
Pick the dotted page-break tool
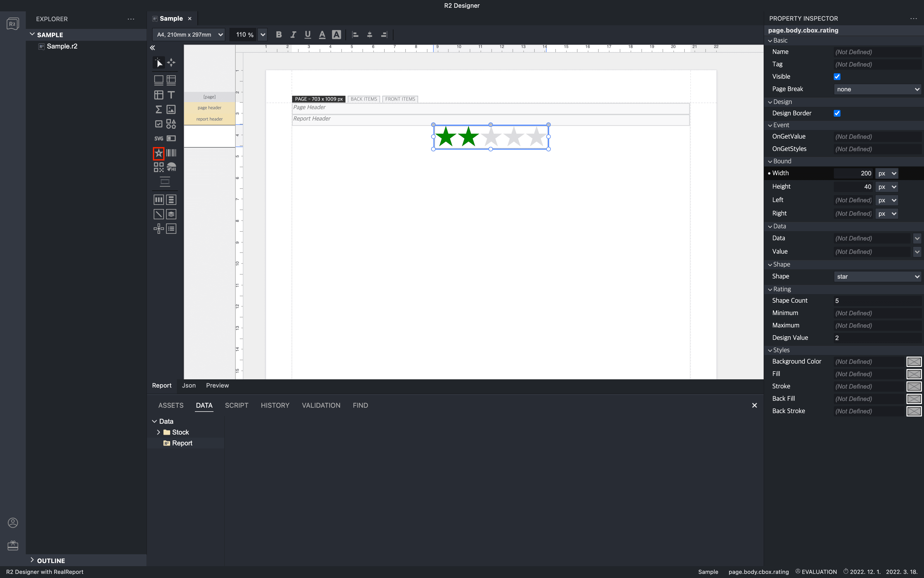coord(165,182)
